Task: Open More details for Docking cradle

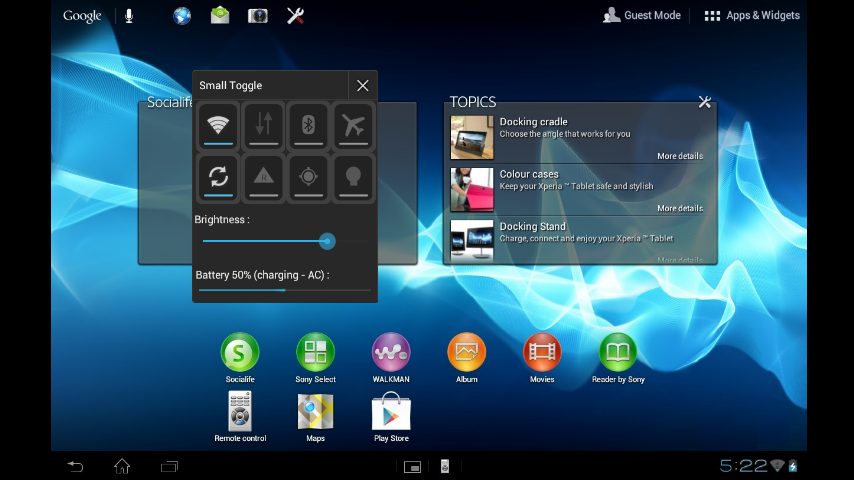Action: 679,156
